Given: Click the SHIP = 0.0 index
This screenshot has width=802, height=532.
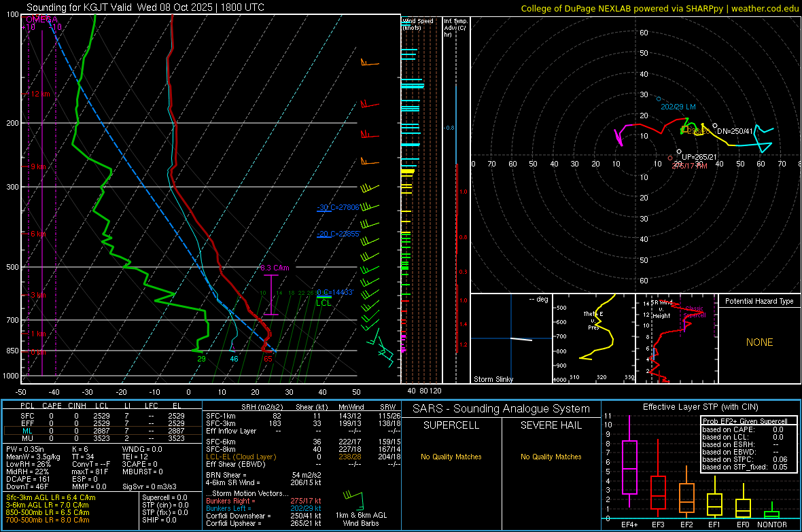Looking at the screenshot, I should (159, 520).
